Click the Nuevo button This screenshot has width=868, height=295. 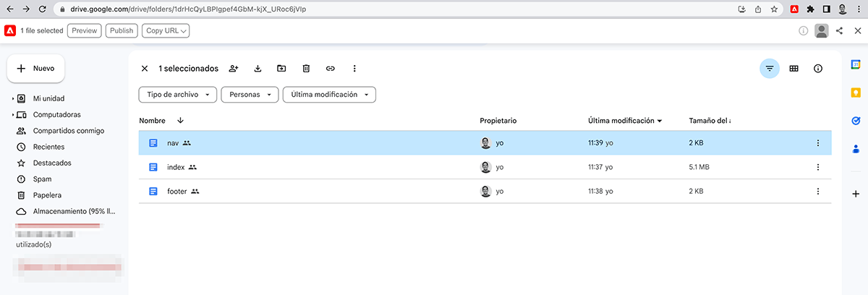tap(36, 68)
